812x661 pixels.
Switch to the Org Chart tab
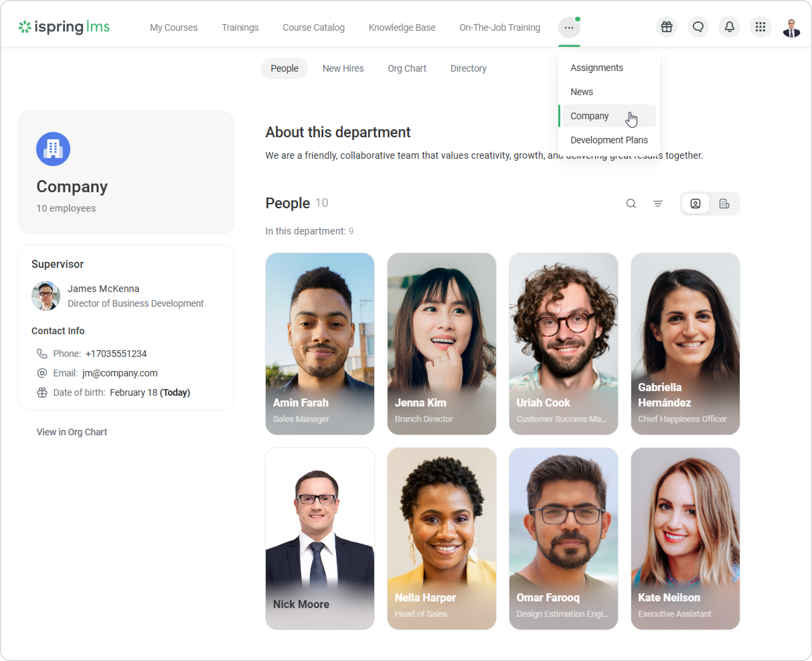[x=407, y=69]
